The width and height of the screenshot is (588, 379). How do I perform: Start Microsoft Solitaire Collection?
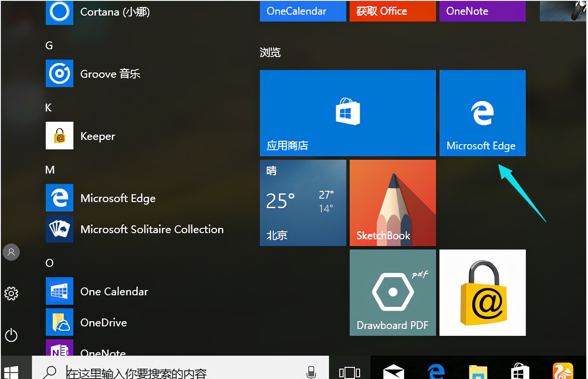[152, 229]
